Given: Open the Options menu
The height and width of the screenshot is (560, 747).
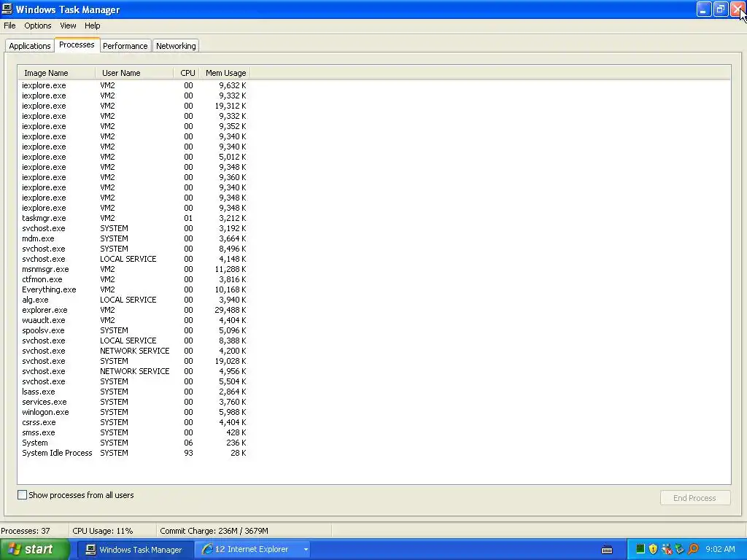Looking at the screenshot, I should (38, 26).
